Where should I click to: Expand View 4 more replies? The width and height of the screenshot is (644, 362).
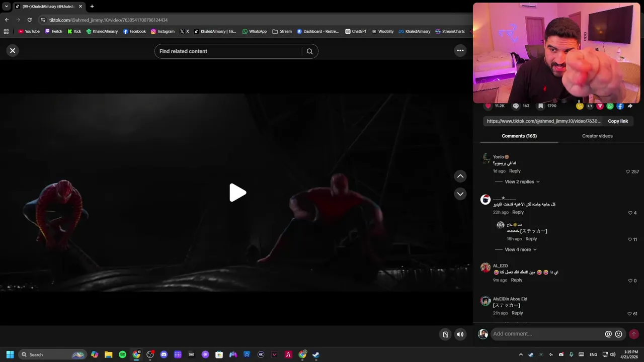coord(521,249)
